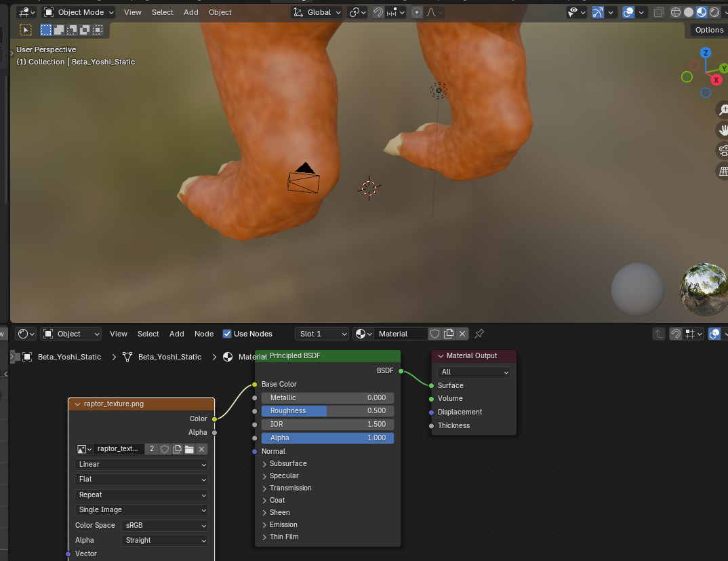
Task: Open the 3D viewport Select menu
Action: (163, 12)
